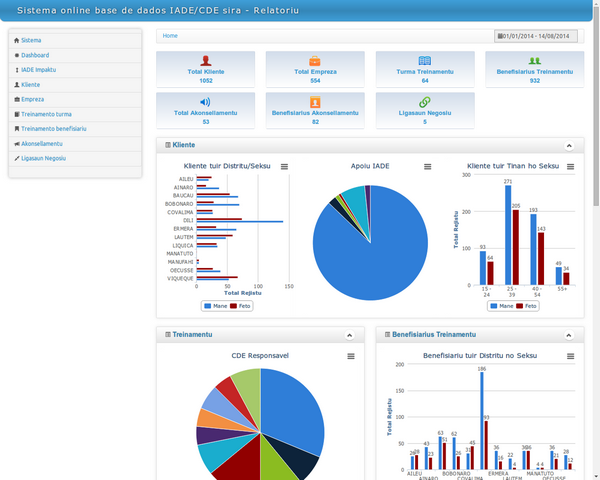Click the DILI label in the district chart
Image resolution: width=600 pixels, height=480 pixels.
[x=188, y=220]
